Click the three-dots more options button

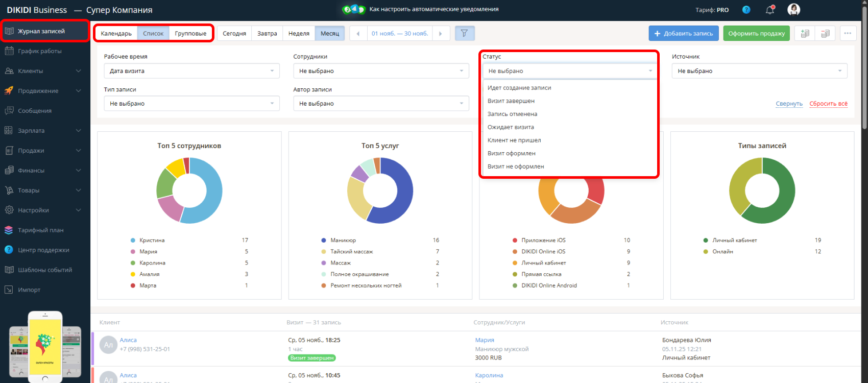[x=848, y=33]
